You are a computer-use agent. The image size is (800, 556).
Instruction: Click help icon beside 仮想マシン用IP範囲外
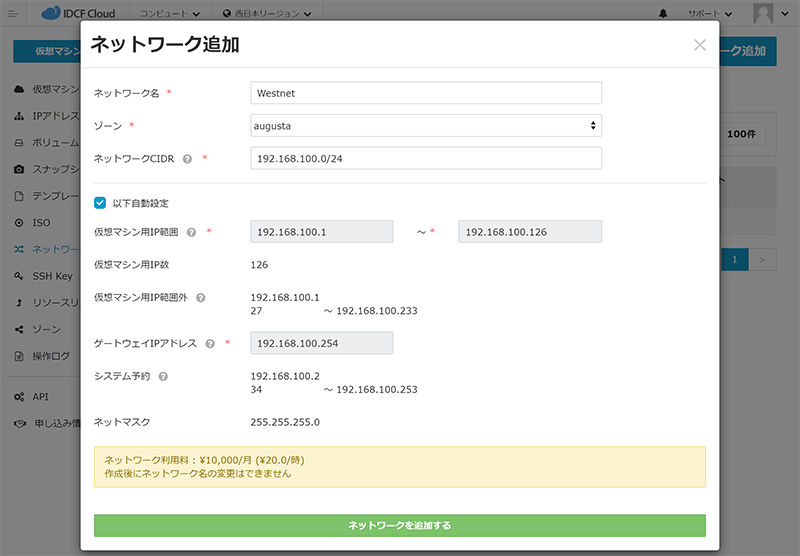click(x=201, y=298)
